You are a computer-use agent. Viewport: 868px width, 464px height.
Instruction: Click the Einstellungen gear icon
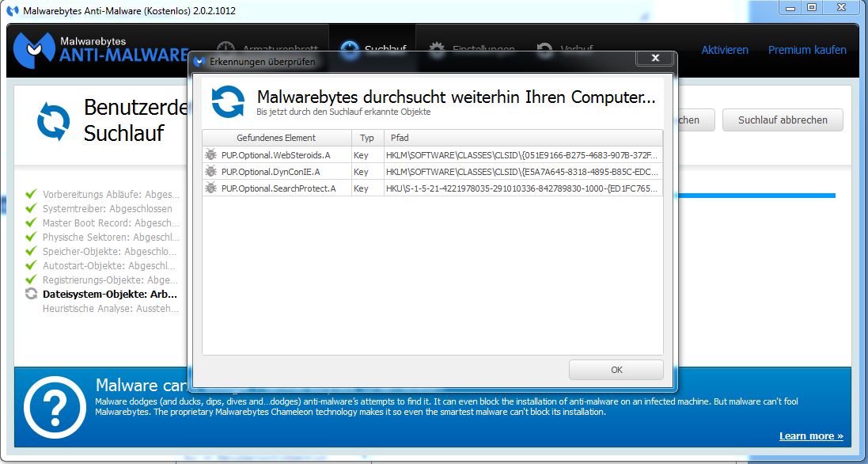[438, 50]
